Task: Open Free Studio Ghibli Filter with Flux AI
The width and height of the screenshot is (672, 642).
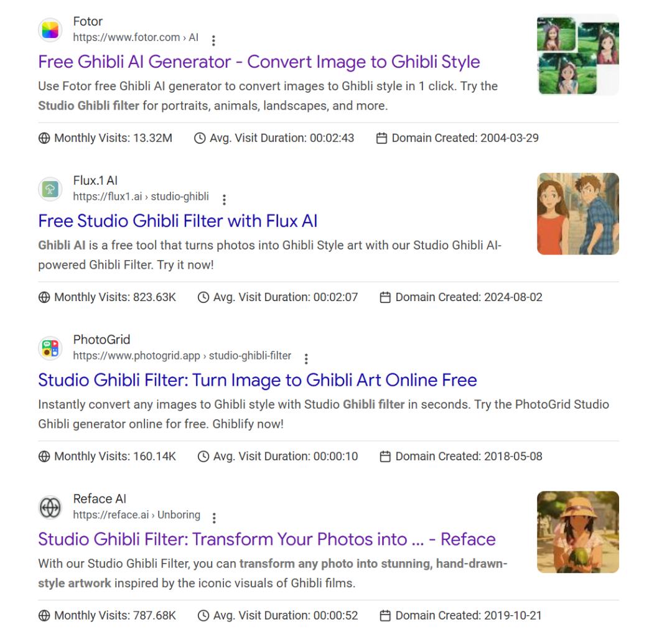Action: [x=178, y=221]
